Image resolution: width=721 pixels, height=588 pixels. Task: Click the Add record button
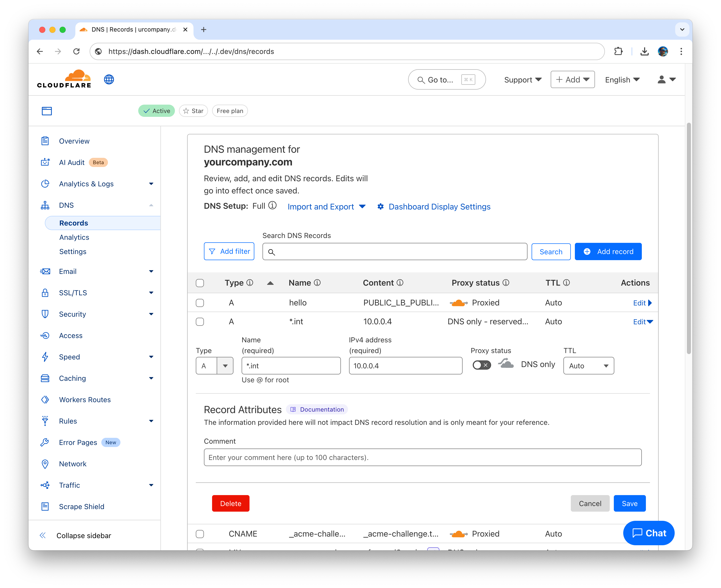pos(608,251)
